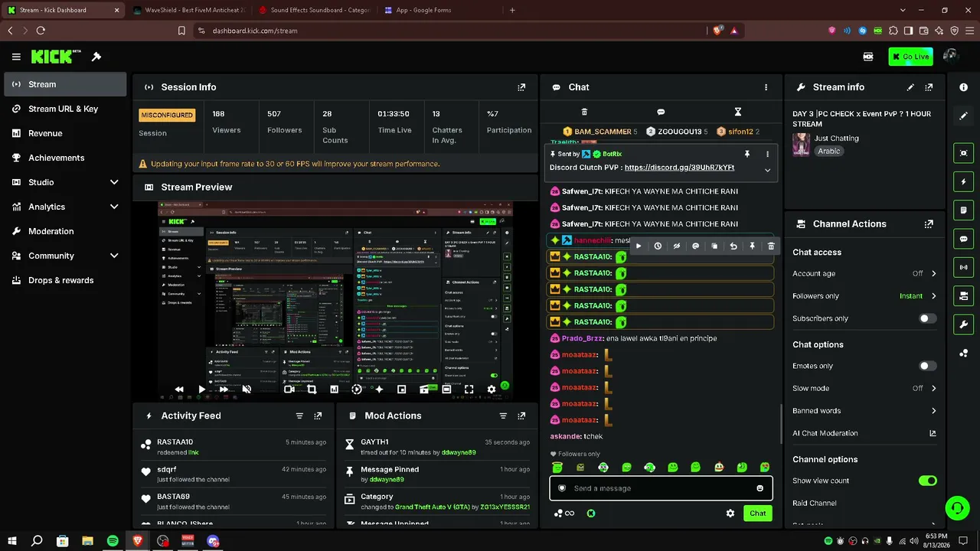Open AI Chat Moderation external link

[933, 433]
